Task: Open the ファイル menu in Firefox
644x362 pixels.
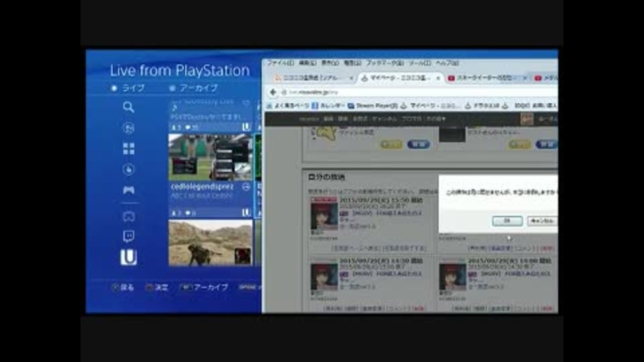Action: pos(281,63)
